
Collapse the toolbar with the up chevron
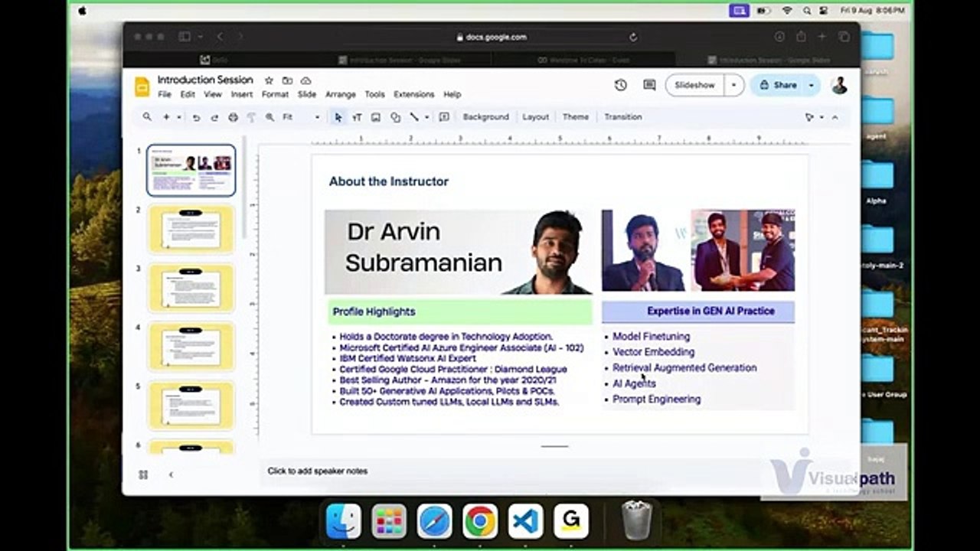835,117
